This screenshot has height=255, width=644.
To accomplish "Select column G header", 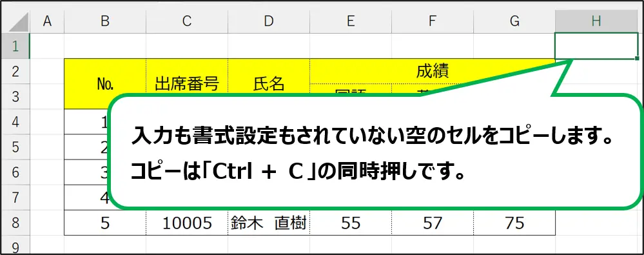I will tap(514, 22).
